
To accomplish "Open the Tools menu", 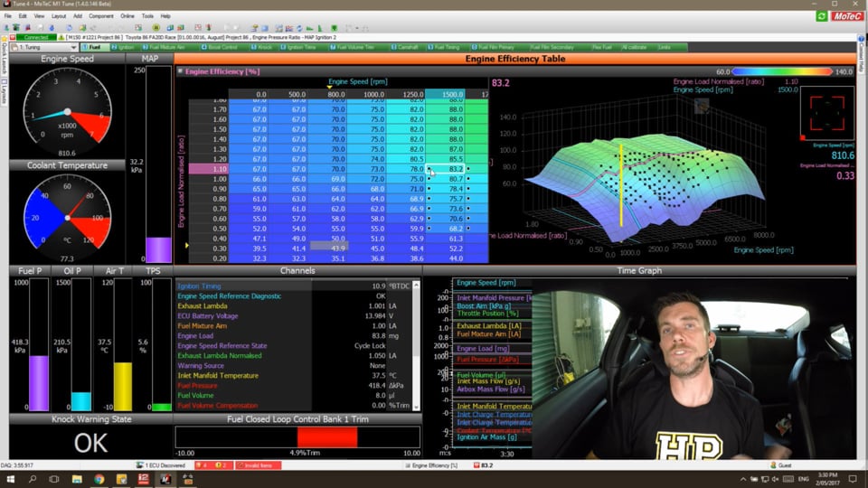I will pos(147,16).
